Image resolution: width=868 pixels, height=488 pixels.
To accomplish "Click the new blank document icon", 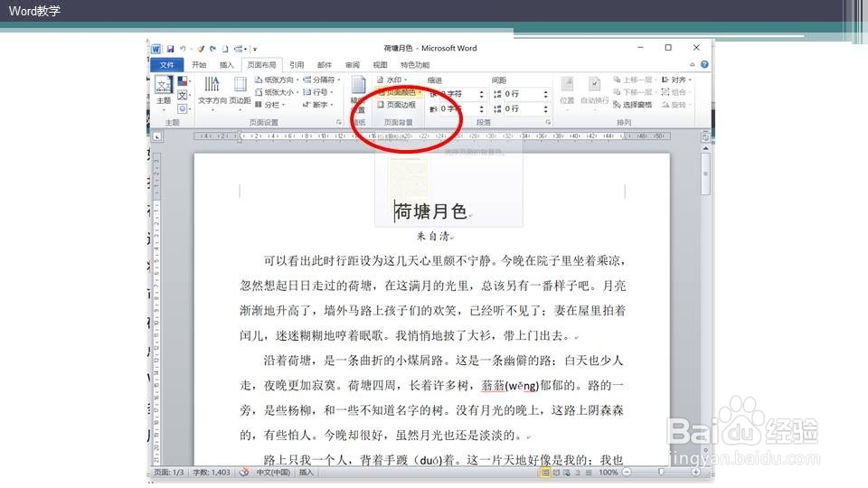I will tap(225, 49).
